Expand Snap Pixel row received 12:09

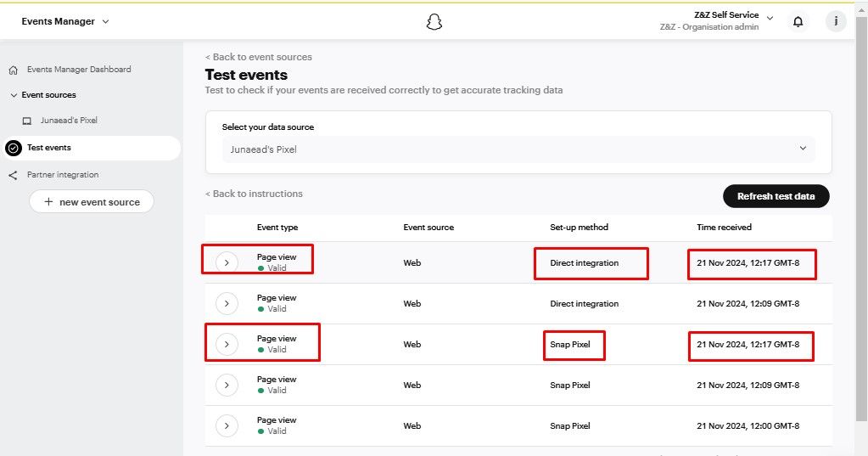[227, 385]
